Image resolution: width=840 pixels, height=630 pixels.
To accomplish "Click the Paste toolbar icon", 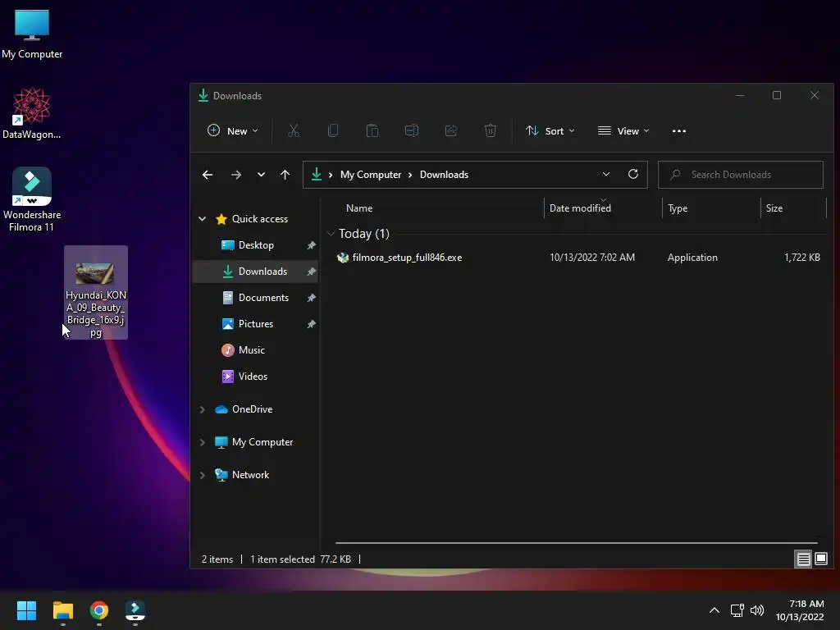I will 372,130.
